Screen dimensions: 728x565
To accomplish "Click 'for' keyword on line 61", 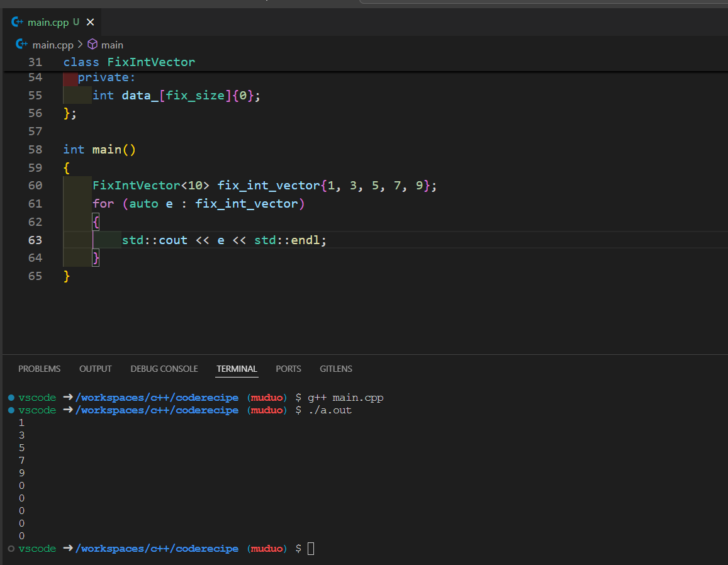I will (103, 204).
